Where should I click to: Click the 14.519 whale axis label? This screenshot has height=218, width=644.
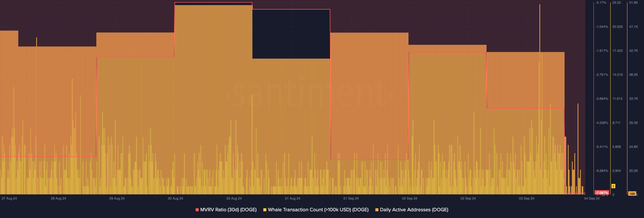pyautogui.click(x=618, y=75)
